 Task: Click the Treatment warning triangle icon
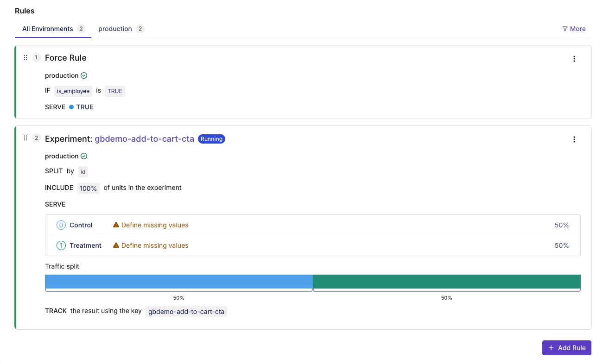coord(116,245)
